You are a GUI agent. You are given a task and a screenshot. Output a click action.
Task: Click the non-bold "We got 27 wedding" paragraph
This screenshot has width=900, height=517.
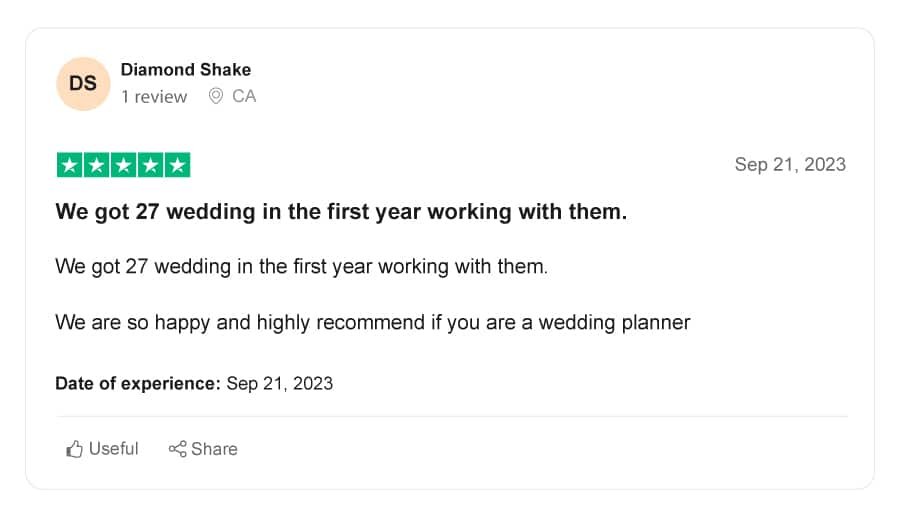pyautogui.click(x=302, y=267)
